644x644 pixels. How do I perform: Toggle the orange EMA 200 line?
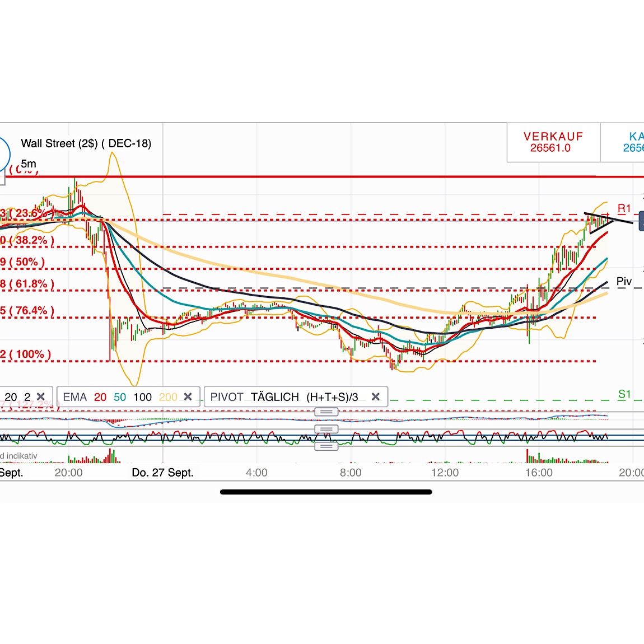tap(167, 396)
